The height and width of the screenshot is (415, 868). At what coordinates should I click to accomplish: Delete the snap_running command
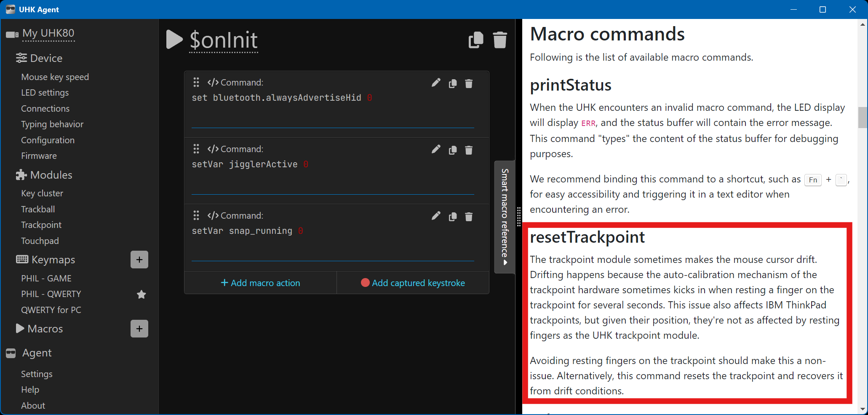pos(469,217)
